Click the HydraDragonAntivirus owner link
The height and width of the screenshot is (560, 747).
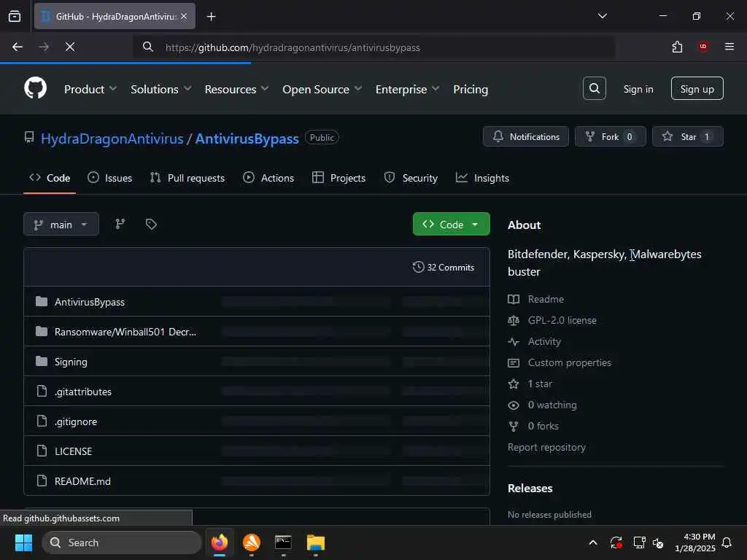pyautogui.click(x=112, y=139)
